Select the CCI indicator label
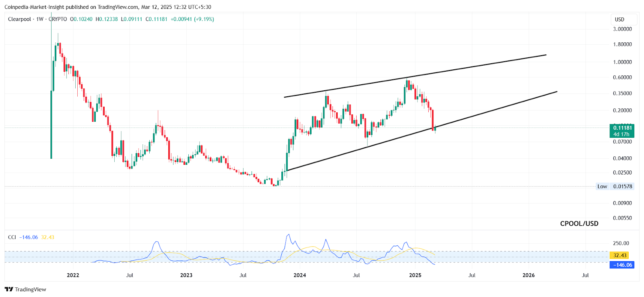Screen dimensions: 644x297 tap(12, 237)
